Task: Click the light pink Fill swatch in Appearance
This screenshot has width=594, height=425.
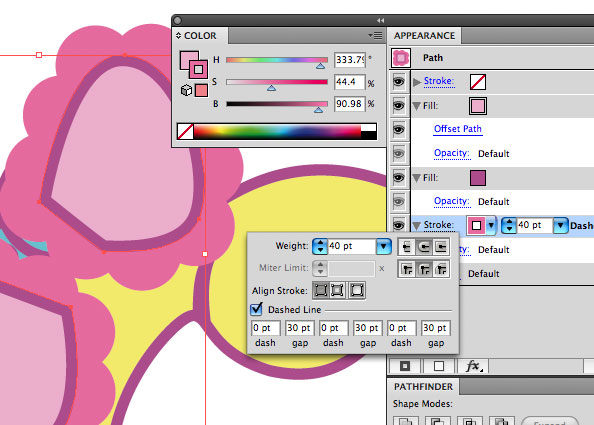Action: click(478, 106)
